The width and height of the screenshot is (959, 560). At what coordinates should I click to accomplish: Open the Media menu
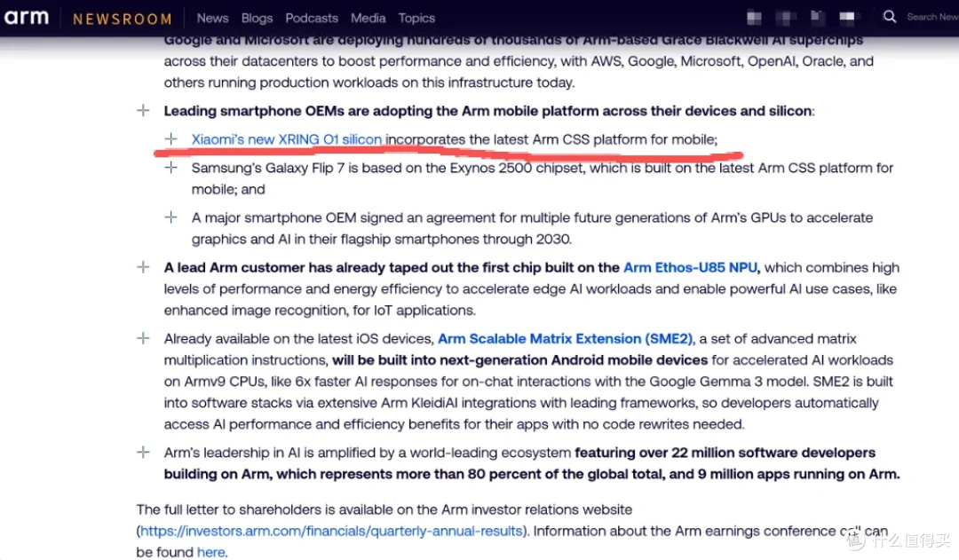click(369, 19)
